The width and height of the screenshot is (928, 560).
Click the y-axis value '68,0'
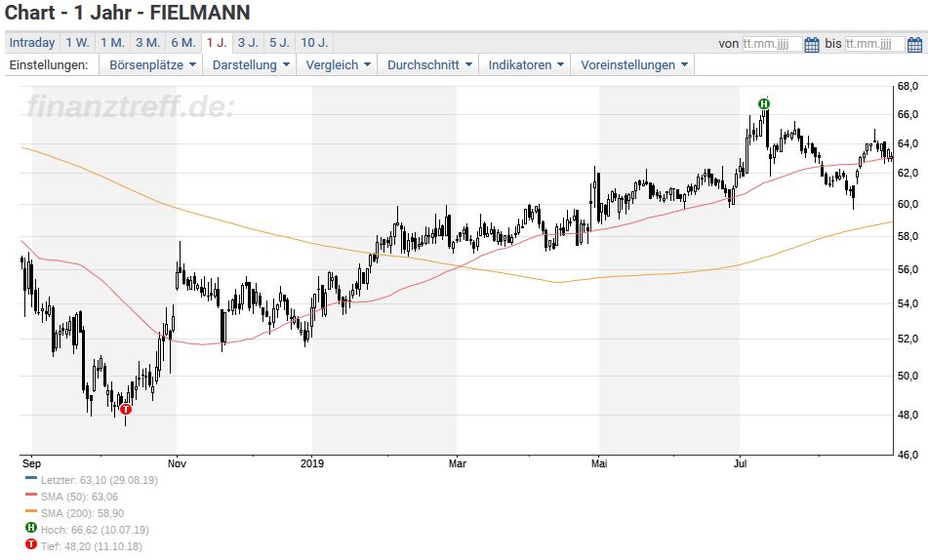908,87
